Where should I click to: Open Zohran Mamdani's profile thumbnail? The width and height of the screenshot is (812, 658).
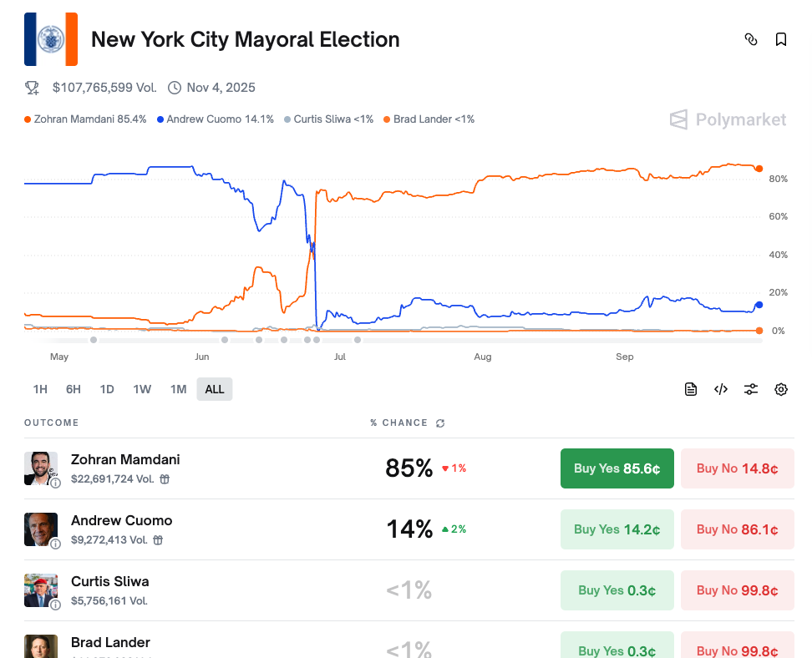click(x=40, y=468)
